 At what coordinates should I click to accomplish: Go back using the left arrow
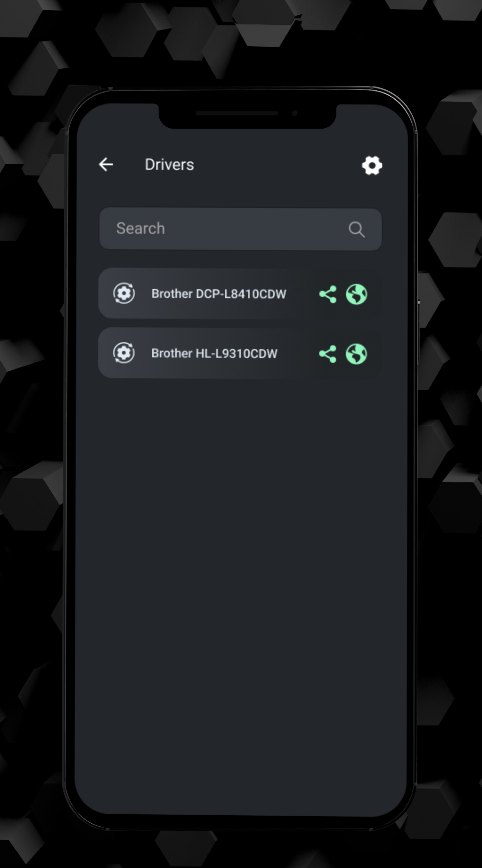106,164
